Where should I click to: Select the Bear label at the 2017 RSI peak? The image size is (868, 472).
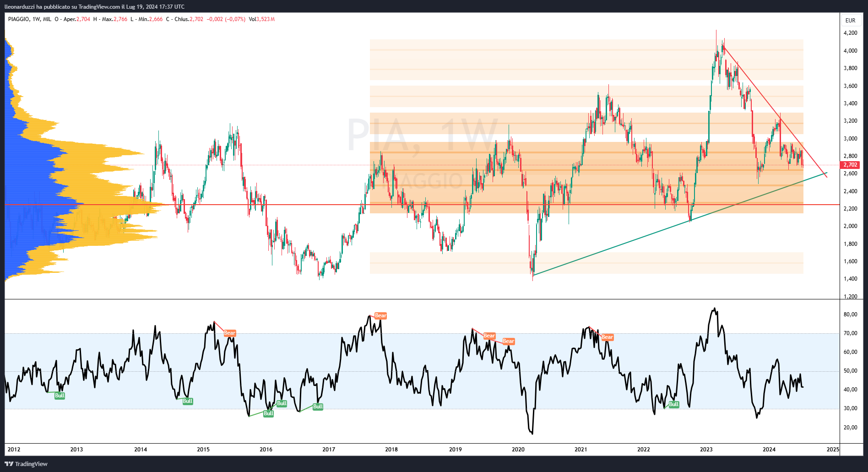[x=381, y=316]
